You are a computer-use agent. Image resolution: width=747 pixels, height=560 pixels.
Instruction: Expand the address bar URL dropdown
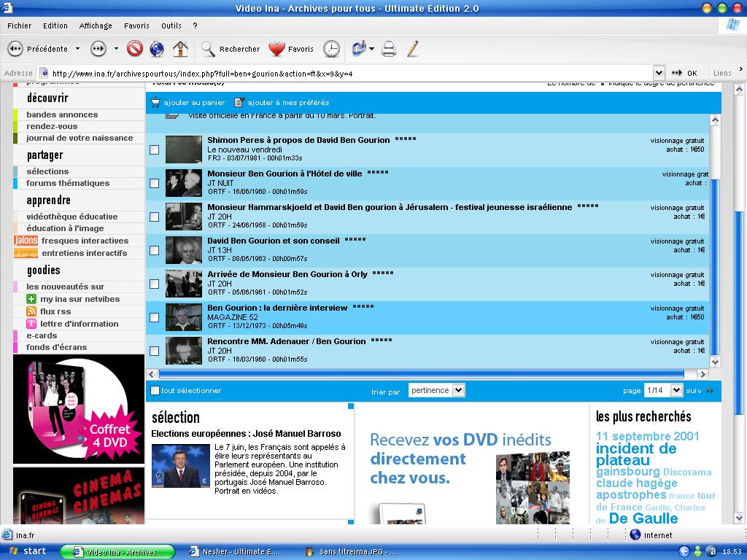[659, 74]
